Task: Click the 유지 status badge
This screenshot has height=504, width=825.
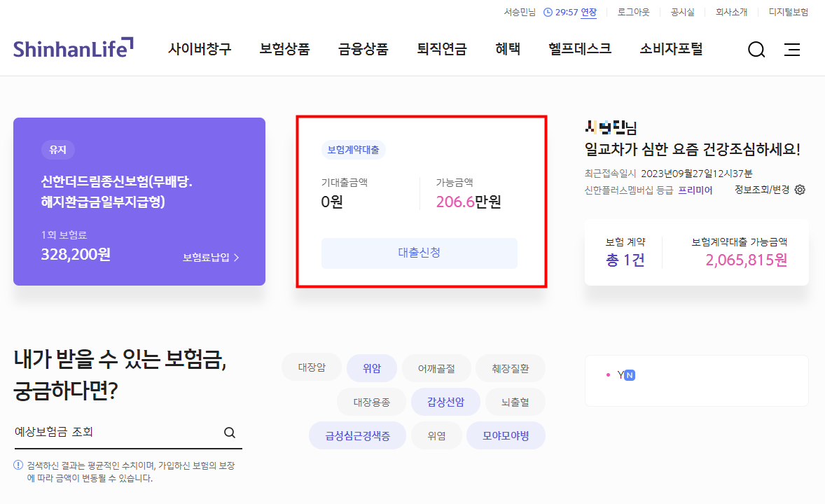Action: 58,150
